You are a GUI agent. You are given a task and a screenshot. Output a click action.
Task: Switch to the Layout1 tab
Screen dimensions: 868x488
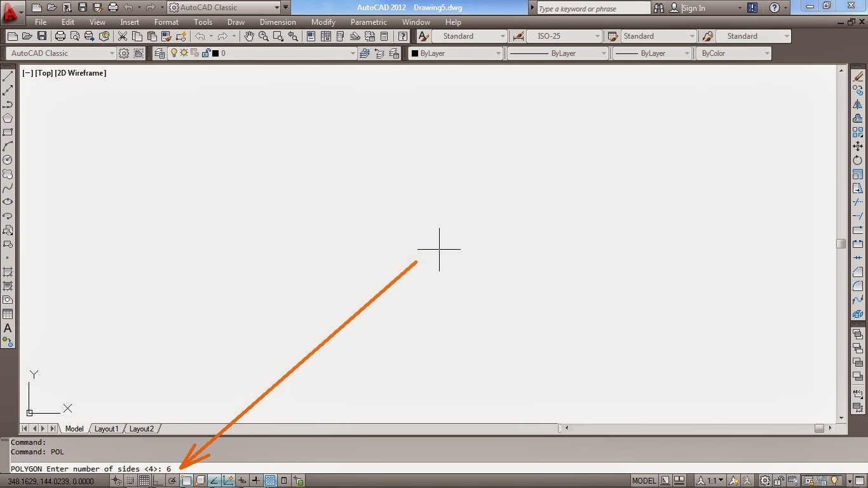click(x=106, y=429)
